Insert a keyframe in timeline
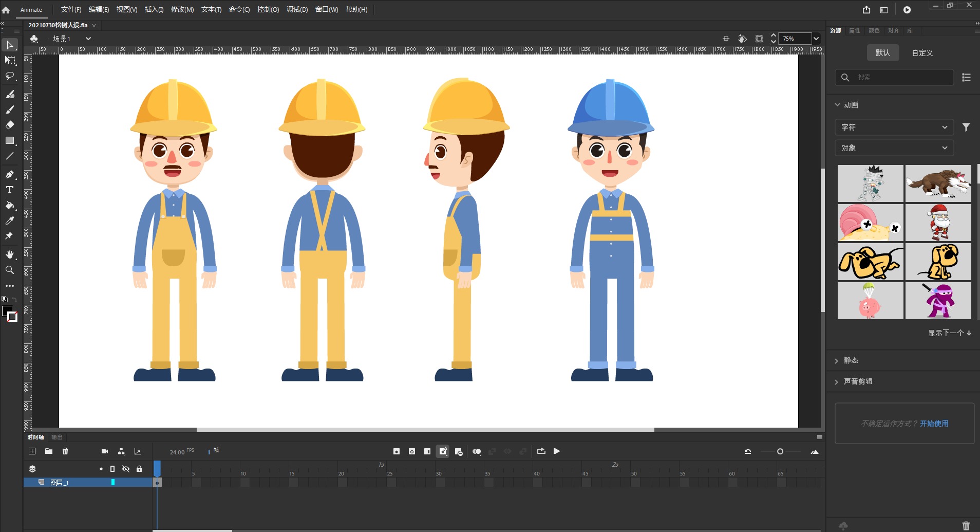Image resolution: width=980 pixels, height=532 pixels. (397, 451)
